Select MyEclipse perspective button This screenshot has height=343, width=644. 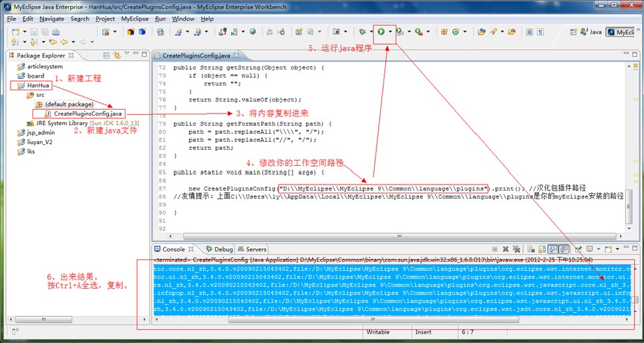tap(621, 32)
